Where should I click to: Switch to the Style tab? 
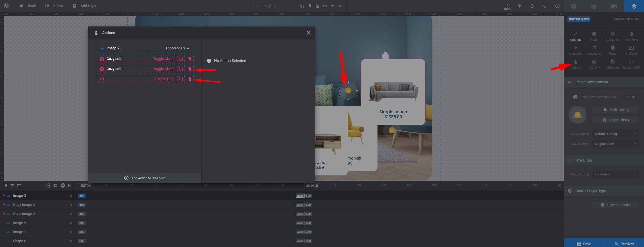pos(594,36)
